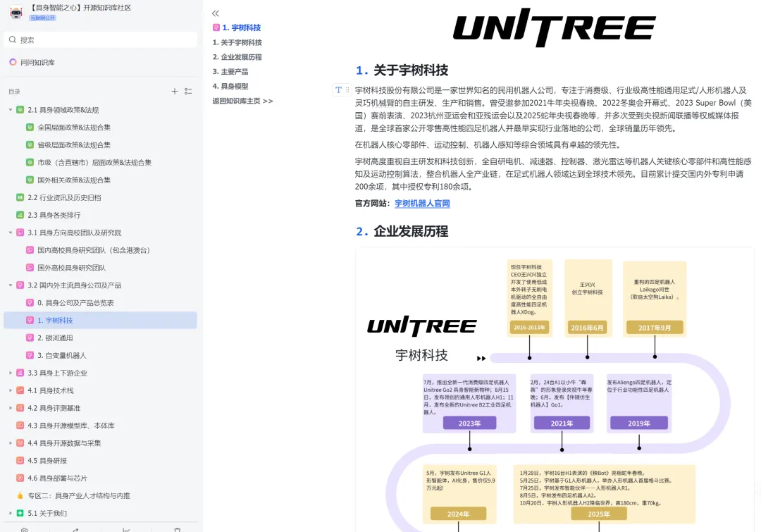This screenshot has height=532, width=761.
Task: Expand the 4.1 具身技术栈 section
Action: tap(10, 390)
